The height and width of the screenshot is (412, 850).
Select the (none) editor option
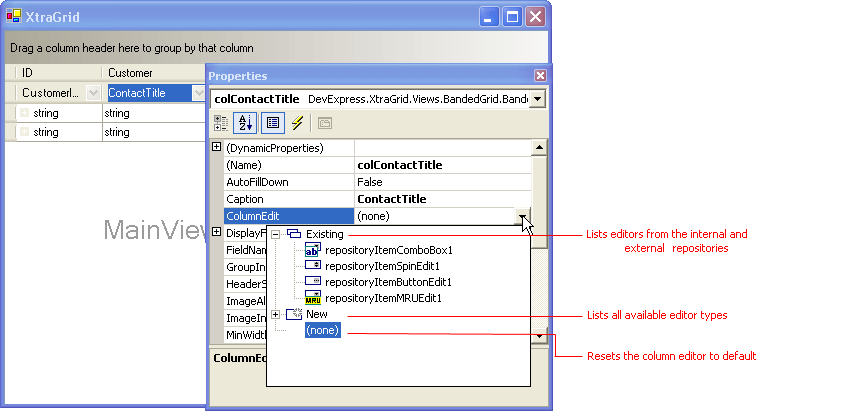click(x=323, y=330)
